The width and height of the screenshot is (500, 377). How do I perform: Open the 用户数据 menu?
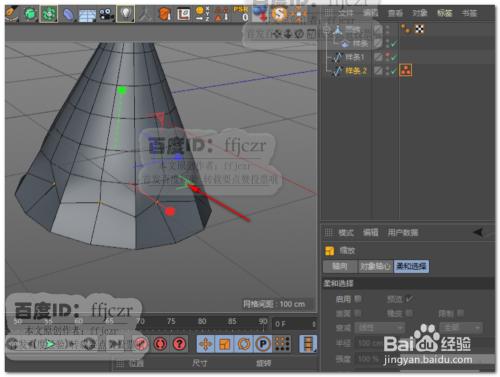click(x=403, y=232)
